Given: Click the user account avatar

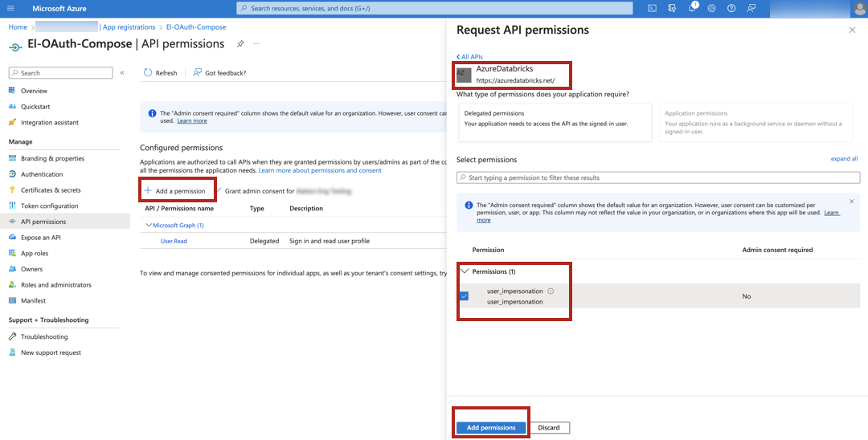Looking at the screenshot, I should click(x=859, y=8).
